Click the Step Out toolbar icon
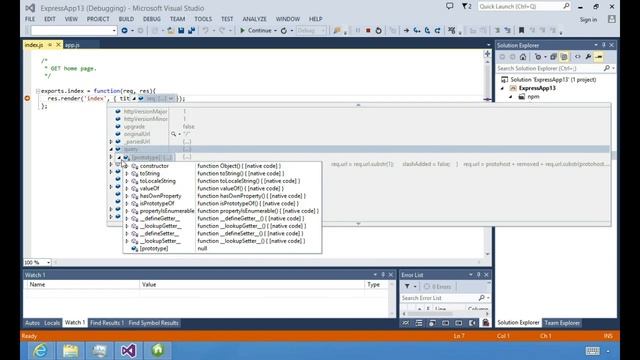Image resolution: width=640 pixels, height=360 pixels. tap(438, 30)
